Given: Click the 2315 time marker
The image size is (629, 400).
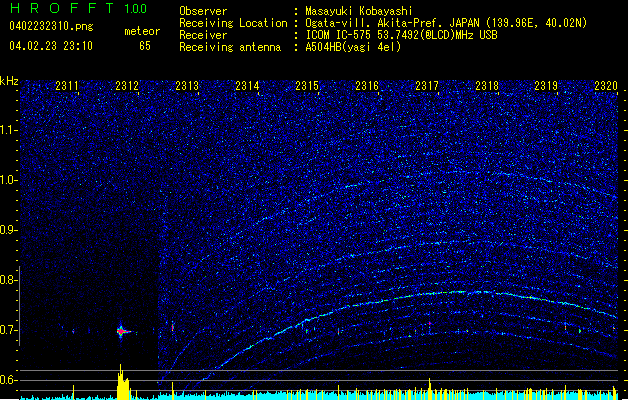Looking at the screenshot, I should click(x=307, y=86).
